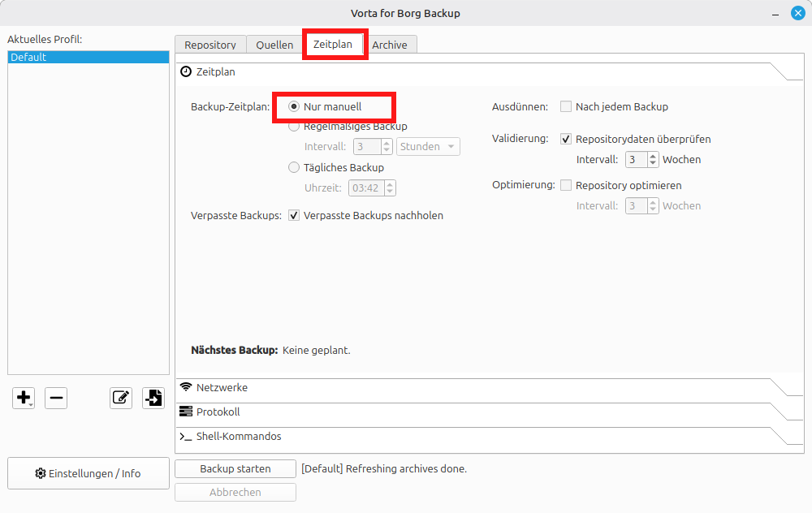Choose the Tägliches Backup radio option

point(294,167)
